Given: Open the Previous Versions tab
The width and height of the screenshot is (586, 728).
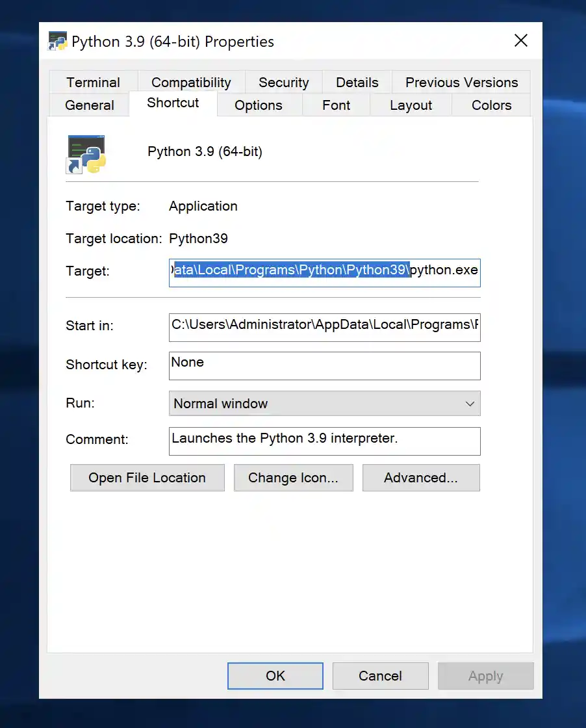Looking at the screenshot, I should tap(461, 83).
